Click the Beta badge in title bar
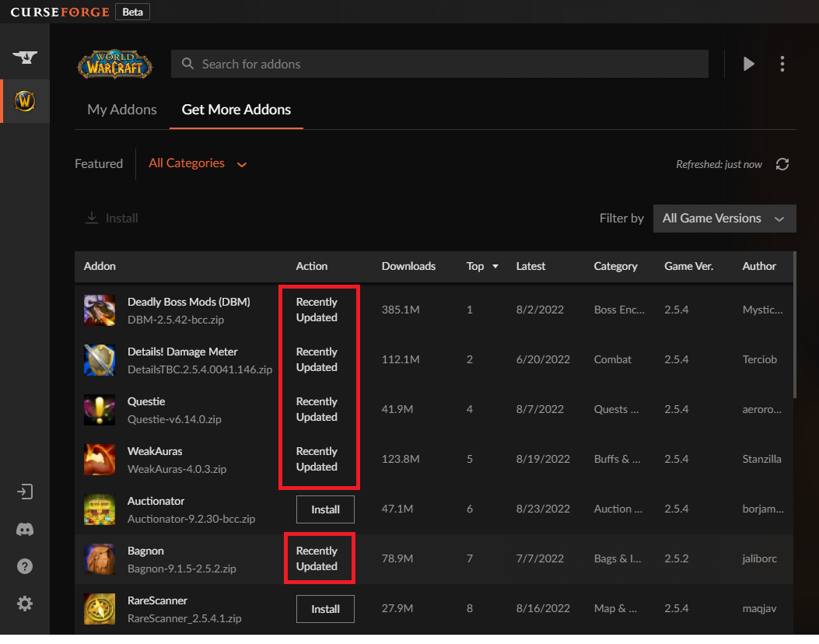819x644 pixels. (x=133, y=12)
